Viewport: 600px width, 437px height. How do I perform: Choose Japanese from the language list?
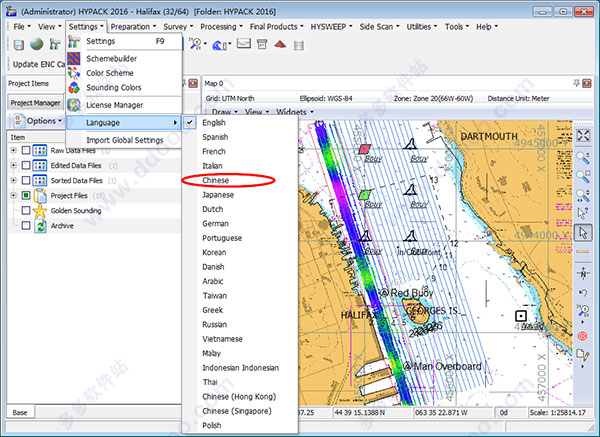pyautogui.click(x=240, y=195)
